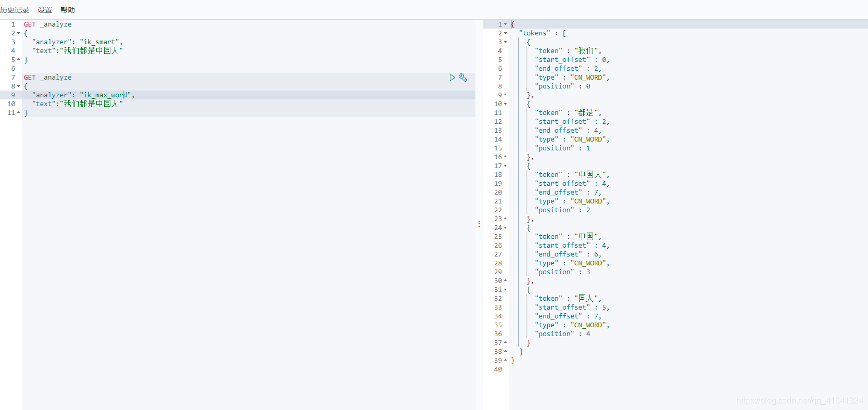The height and width of the screenshot is (410, 868).
Task: Collapse token object at response line 24
Action: (505, 228)
